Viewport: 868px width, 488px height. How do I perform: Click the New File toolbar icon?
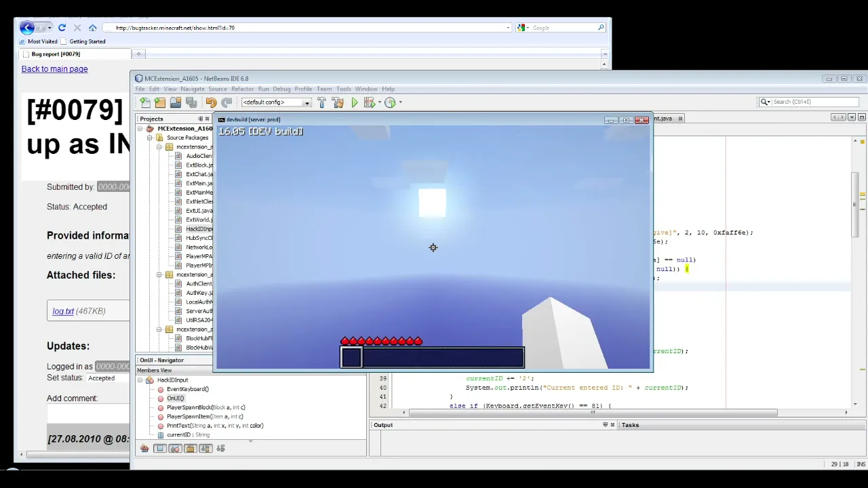[x=144, y=102]
